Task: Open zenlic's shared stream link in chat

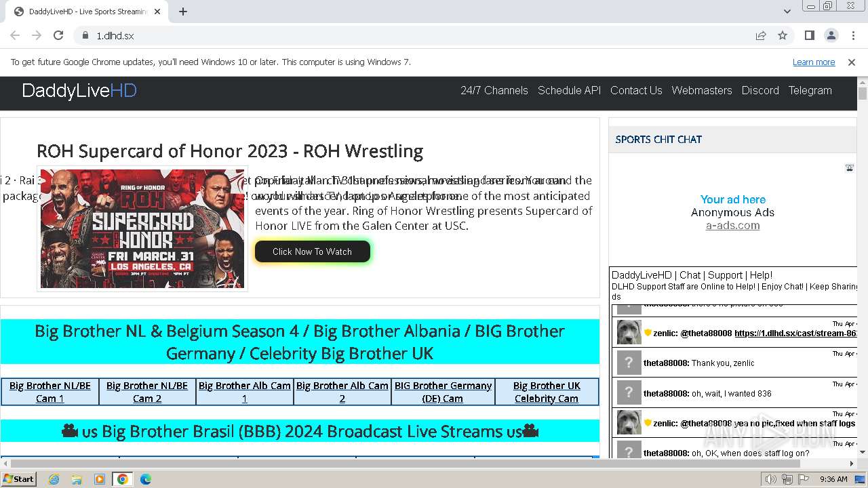Action: pos(796,333)
